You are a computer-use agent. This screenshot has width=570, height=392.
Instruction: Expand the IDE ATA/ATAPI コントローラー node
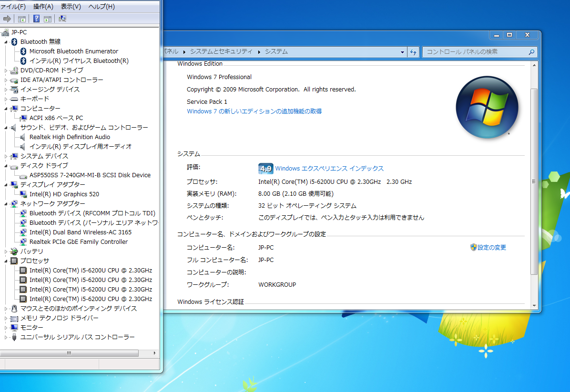tap(6, 80)
